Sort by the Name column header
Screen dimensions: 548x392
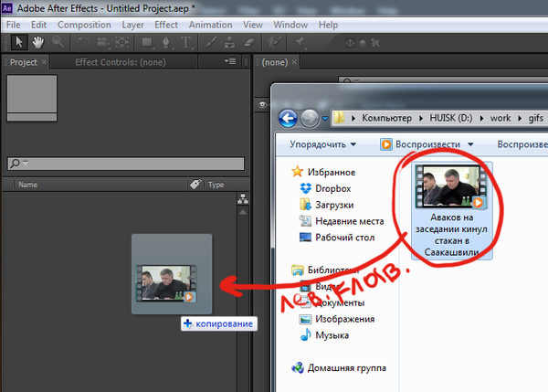point(27,185)
